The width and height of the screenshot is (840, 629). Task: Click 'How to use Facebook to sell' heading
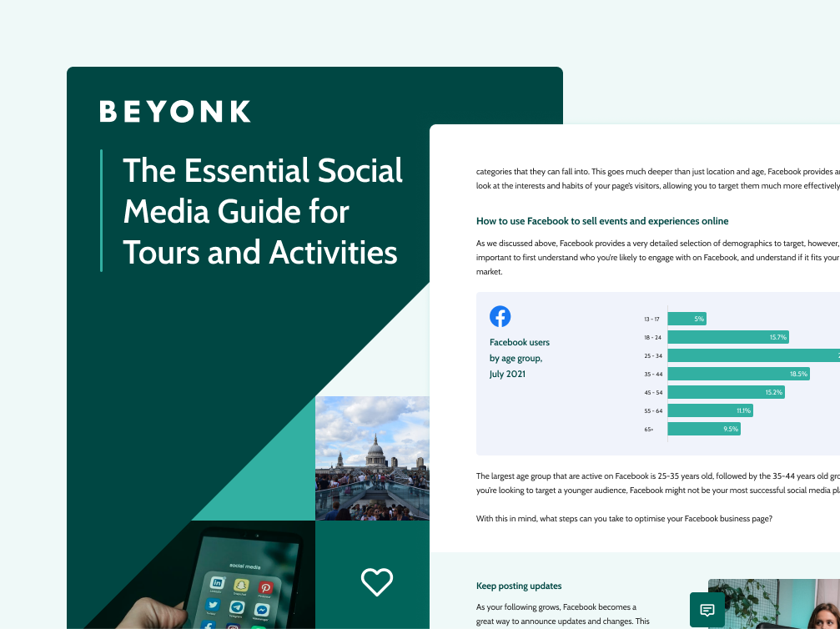coord(601,221)
